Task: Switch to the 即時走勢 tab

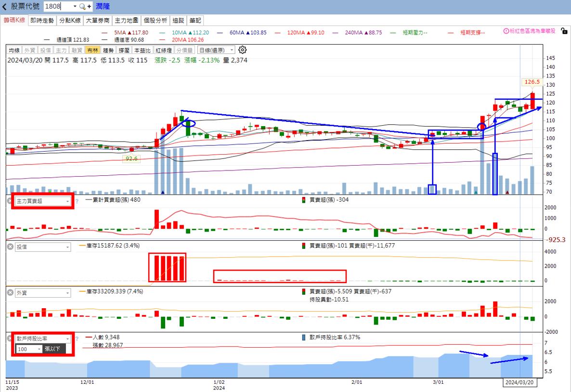Action: pos(42,21)
